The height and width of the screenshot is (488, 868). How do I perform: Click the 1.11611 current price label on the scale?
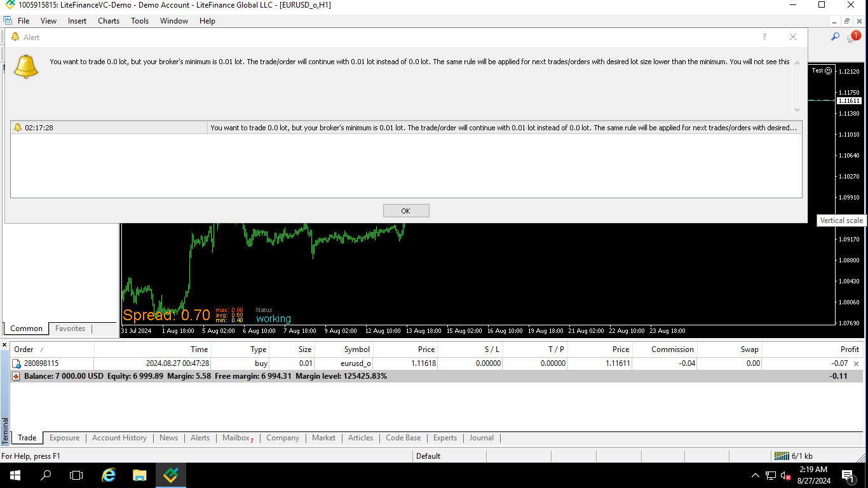[849, 100]
